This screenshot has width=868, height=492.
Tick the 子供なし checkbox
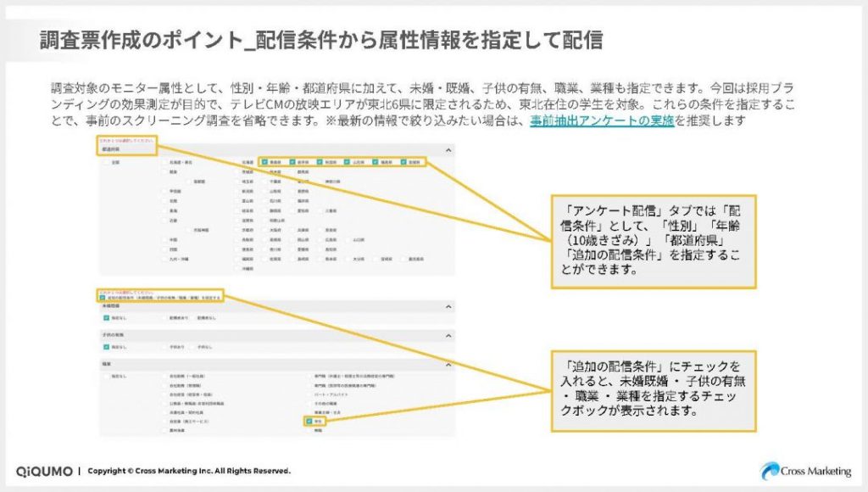(x=192, y=347)
